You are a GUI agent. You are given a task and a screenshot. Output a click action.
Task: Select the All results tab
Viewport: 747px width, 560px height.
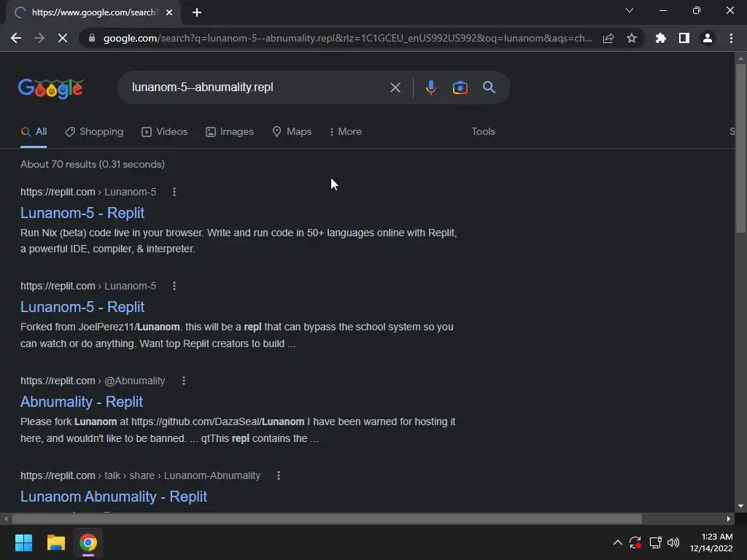tap(34, 132)
